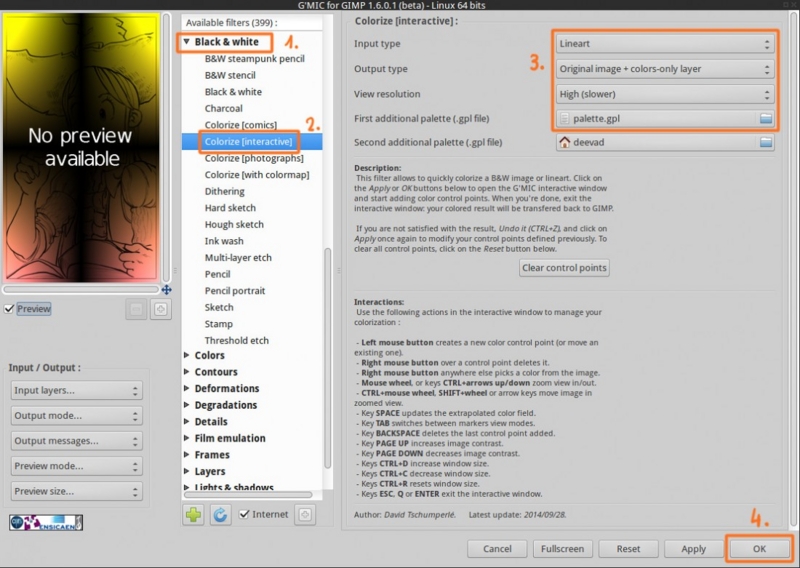Image resolution: width=800 pixels, height=568 pixels.
Task: Click the horizontal scrollbar under preview image
Action: coord(81,289)
